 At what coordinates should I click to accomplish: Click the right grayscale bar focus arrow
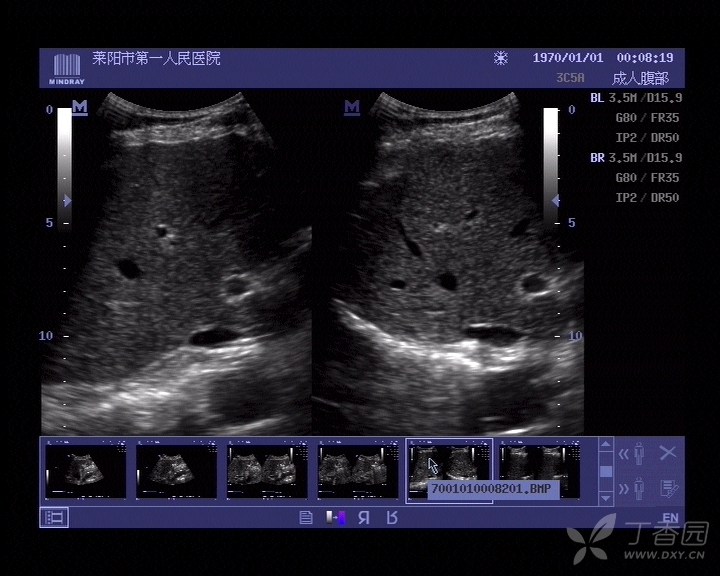(555, 201)
